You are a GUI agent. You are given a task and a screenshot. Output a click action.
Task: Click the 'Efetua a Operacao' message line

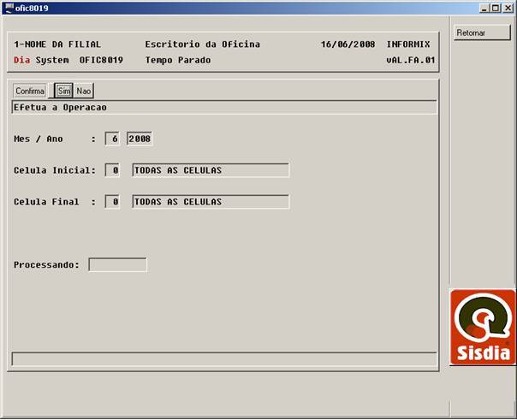pyautogui.click(x=224, y=108)
